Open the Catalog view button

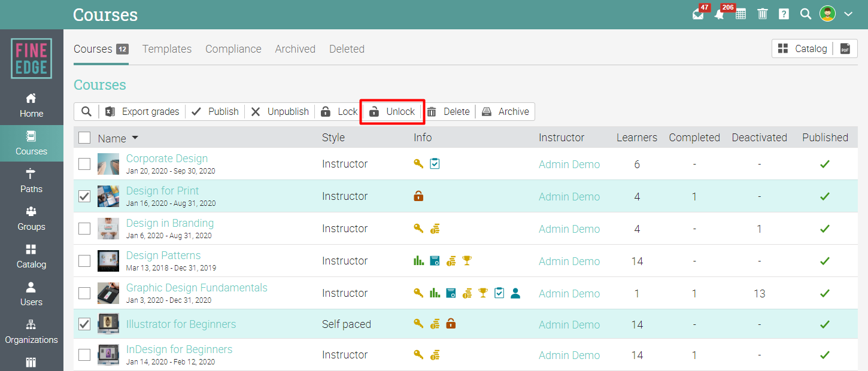[x=802, y=49]
